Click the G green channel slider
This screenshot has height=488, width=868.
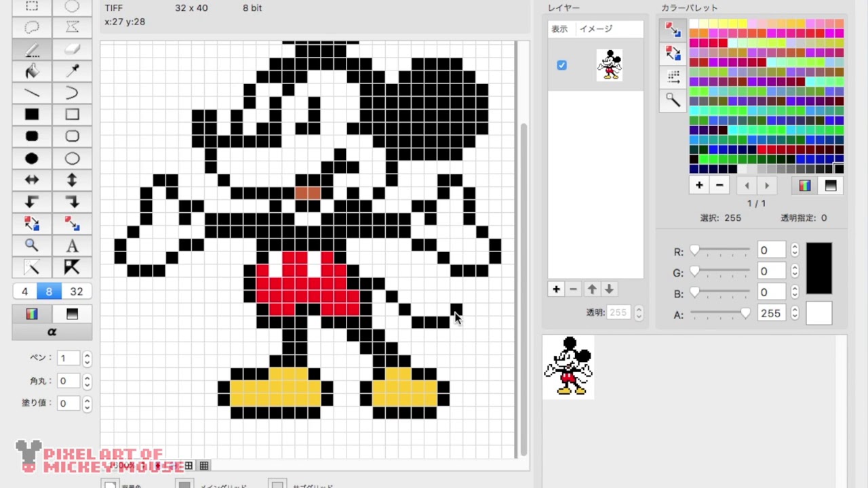(720, 272)
